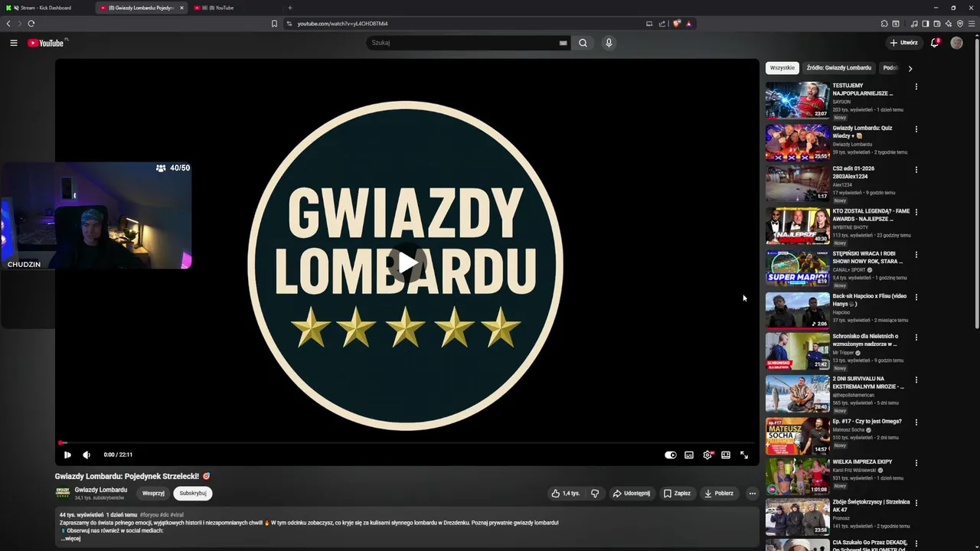
Task: Play the video from the control bar
Action: coord(67,455)
